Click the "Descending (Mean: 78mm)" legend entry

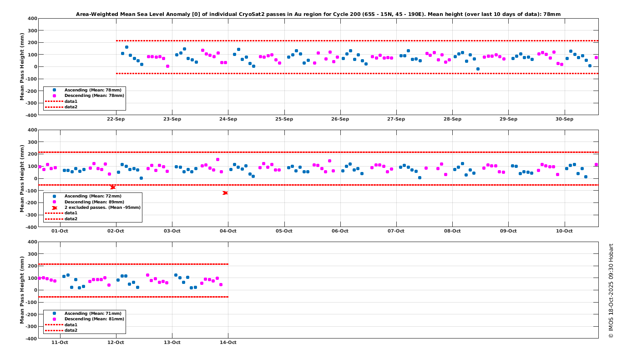tap(95, 96)
